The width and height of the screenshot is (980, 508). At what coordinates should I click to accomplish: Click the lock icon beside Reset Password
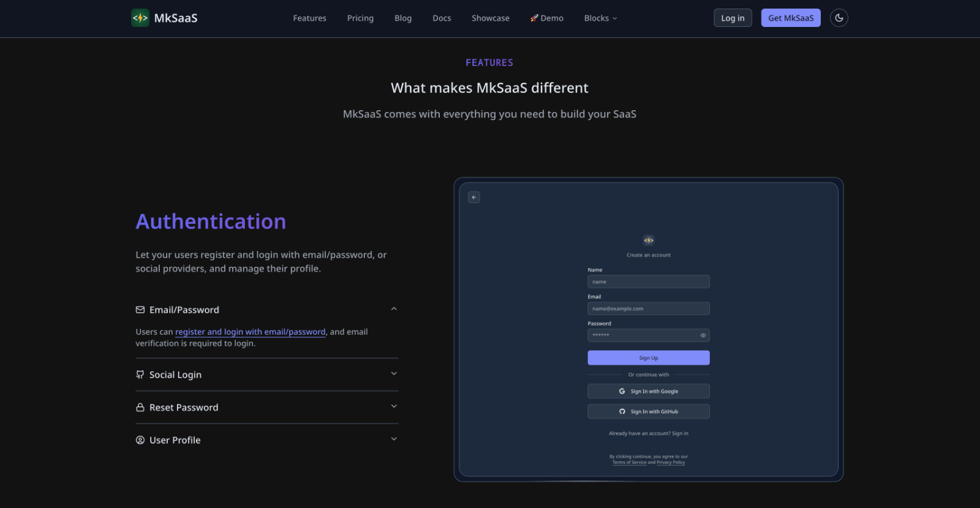[140, 408]
